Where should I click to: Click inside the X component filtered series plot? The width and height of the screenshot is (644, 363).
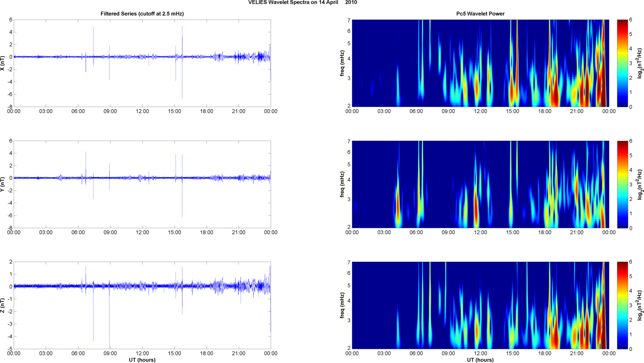[142, 63]
